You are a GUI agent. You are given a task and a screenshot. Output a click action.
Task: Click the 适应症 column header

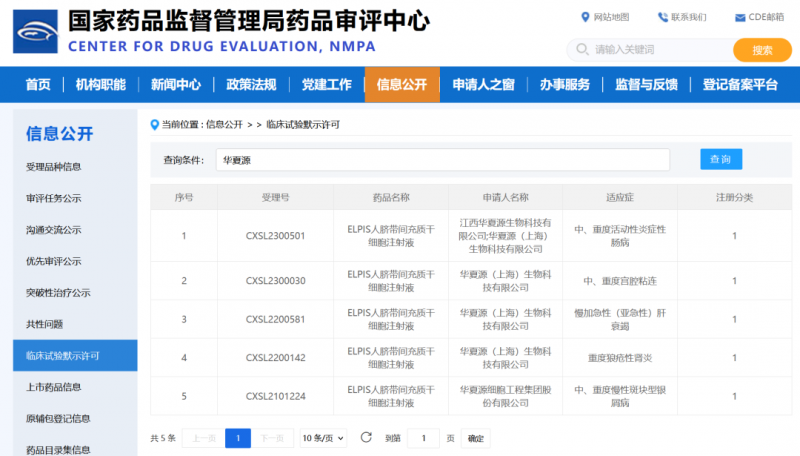click(620, 197)
